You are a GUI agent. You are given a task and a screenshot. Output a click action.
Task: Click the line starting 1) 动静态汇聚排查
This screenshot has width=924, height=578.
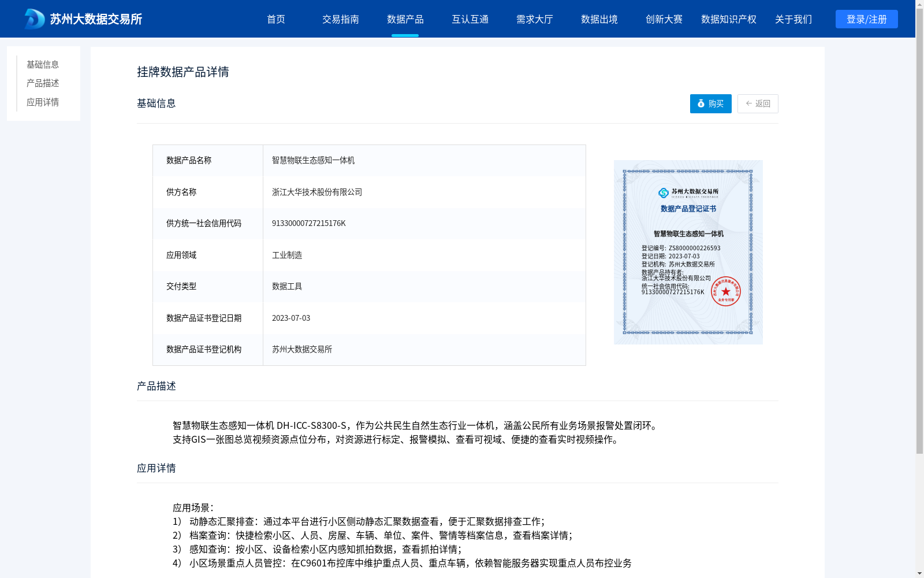coord(359,521)
